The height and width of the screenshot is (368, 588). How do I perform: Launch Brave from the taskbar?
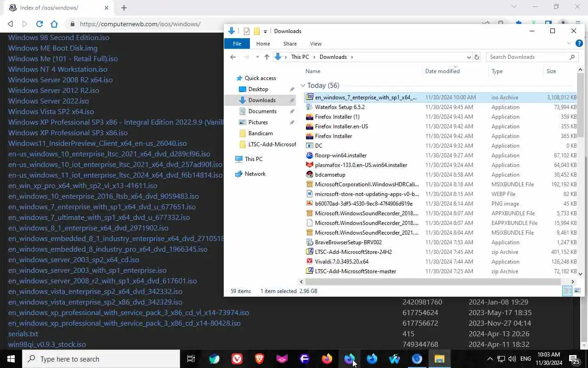260,359
